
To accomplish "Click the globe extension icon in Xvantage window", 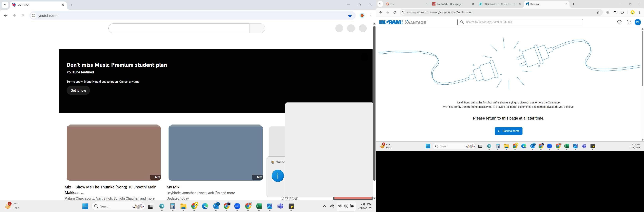I will click(608, 12).
